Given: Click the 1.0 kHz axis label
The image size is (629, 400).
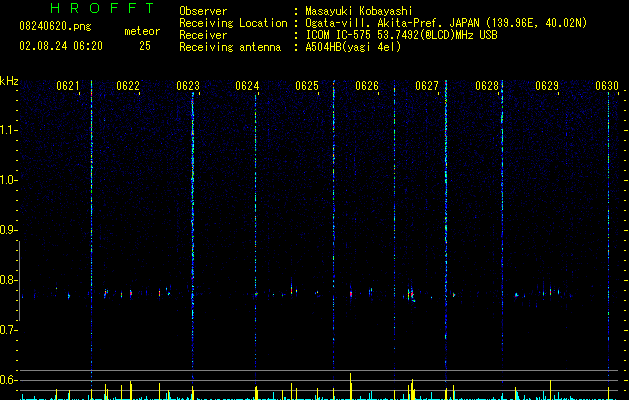Looking at the screenshot, I should pos(8,180).
